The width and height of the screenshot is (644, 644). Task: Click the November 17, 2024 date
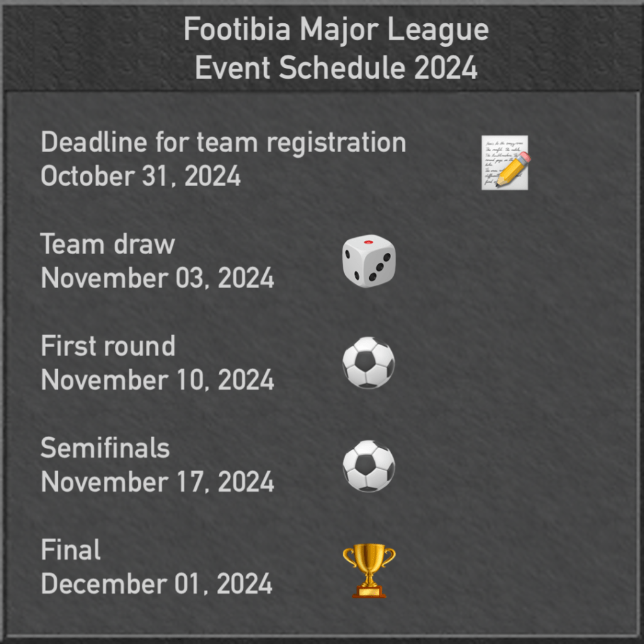(157, 482)
